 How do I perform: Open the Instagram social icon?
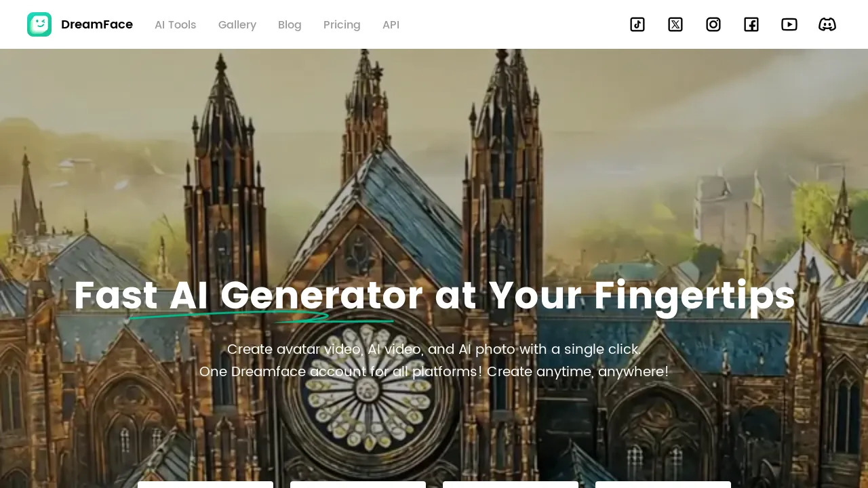coord(713,24)
